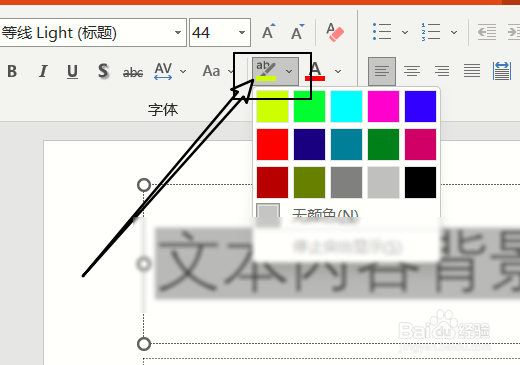Open font name combo box 等线 Light
520x365 pixels.
pyautogui.click(x=93, y=33)
